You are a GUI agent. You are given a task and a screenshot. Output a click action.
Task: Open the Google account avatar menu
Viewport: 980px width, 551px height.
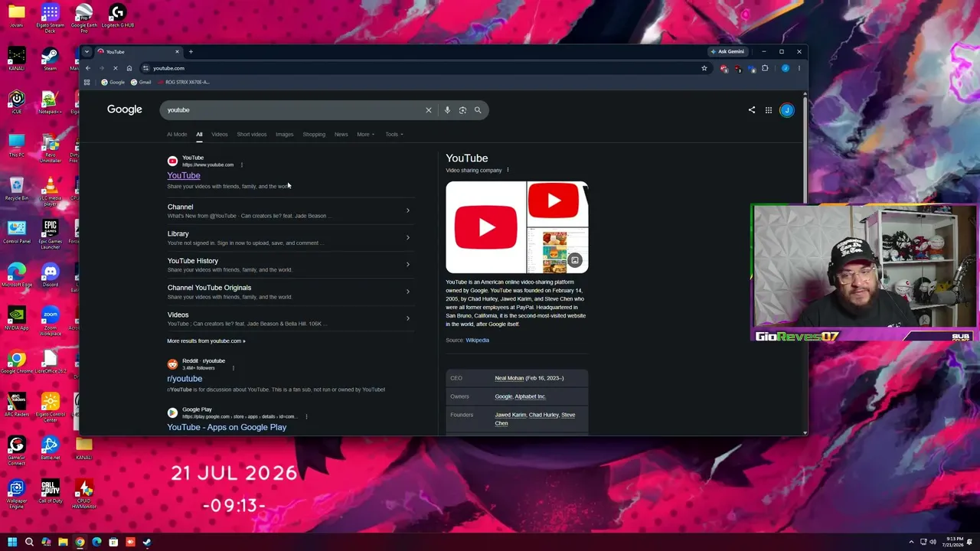coord(786,110)
